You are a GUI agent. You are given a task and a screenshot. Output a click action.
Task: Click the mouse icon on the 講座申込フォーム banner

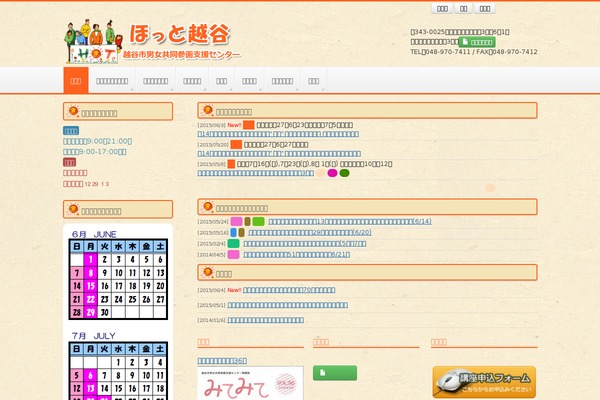coord(449,382)
